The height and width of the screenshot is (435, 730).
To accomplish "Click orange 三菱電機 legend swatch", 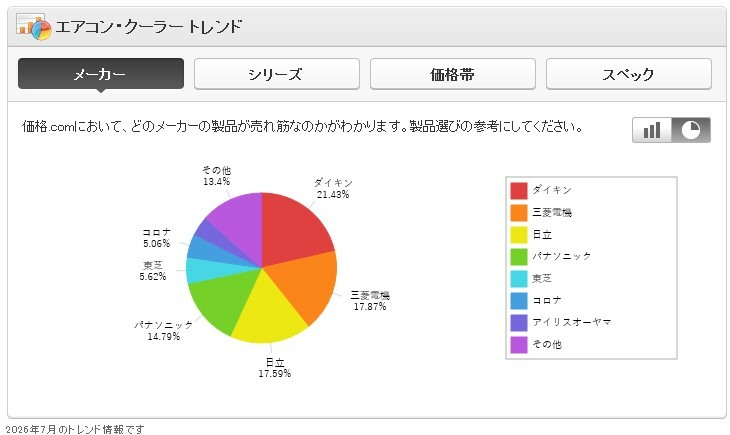I will click(519, 213).
